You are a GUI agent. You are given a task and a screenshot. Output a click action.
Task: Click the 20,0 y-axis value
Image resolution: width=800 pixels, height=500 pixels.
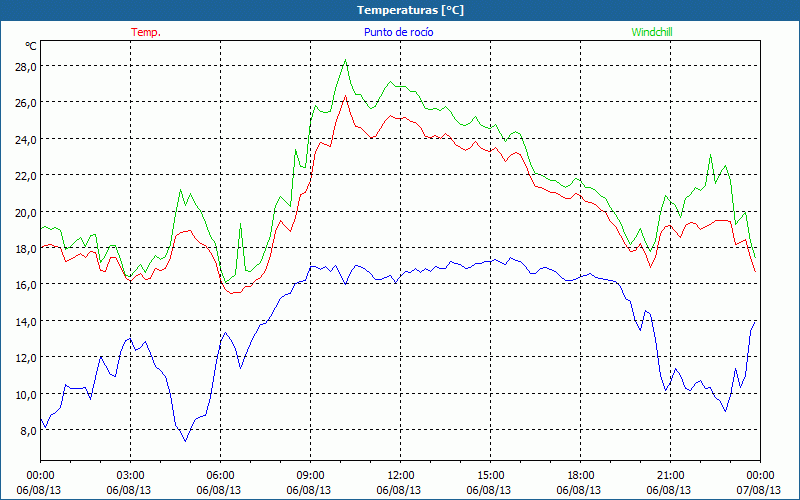coord(24,212)
